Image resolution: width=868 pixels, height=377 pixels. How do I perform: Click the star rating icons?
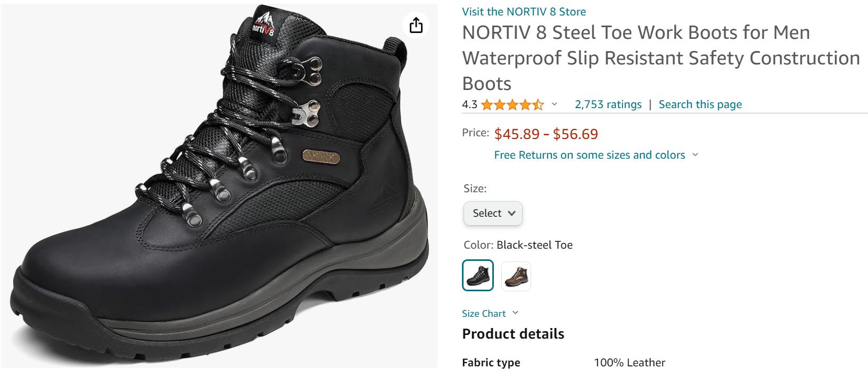(512, 105)
